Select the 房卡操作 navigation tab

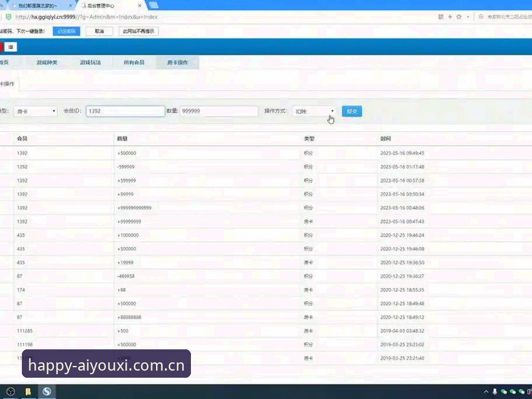177,63
